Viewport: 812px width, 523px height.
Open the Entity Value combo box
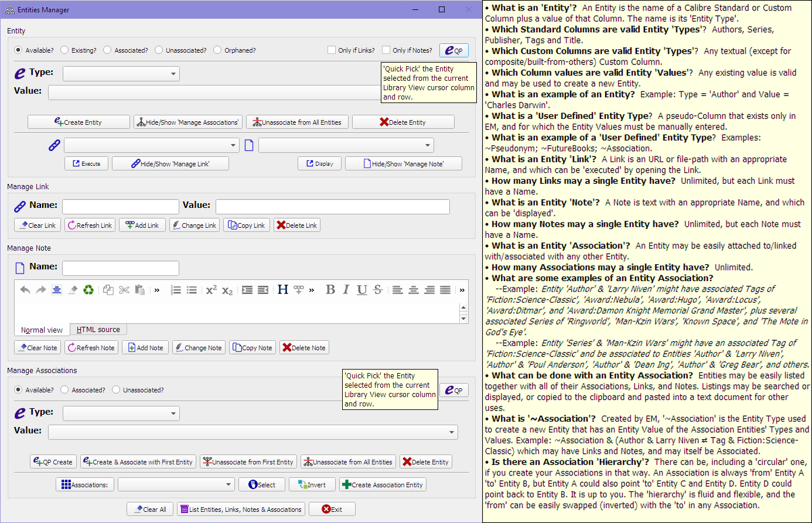pyautogui.click(x=214, y=93)
